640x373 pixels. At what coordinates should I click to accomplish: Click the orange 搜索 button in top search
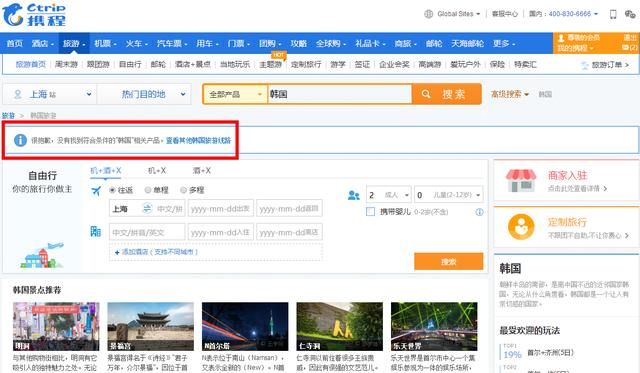(447, 94)
